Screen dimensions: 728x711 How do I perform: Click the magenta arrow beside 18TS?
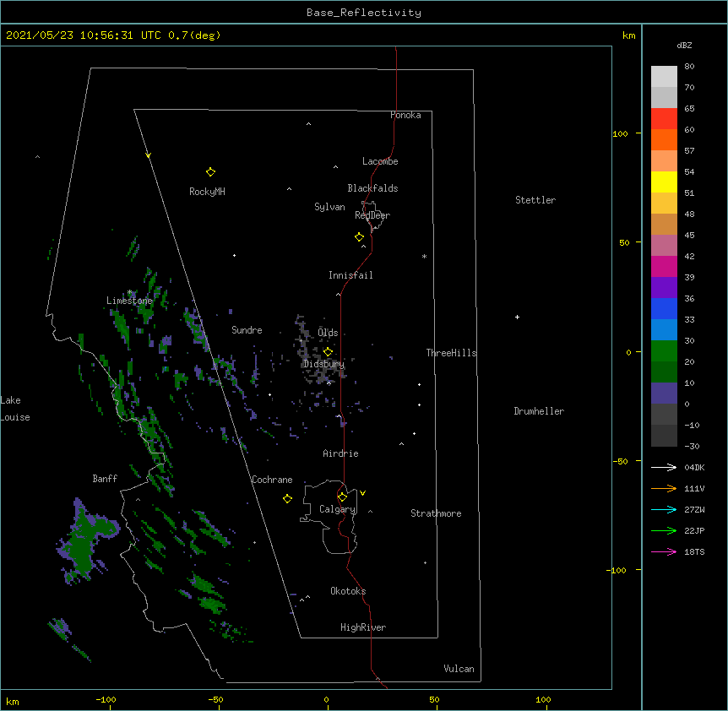click(664, 551)
